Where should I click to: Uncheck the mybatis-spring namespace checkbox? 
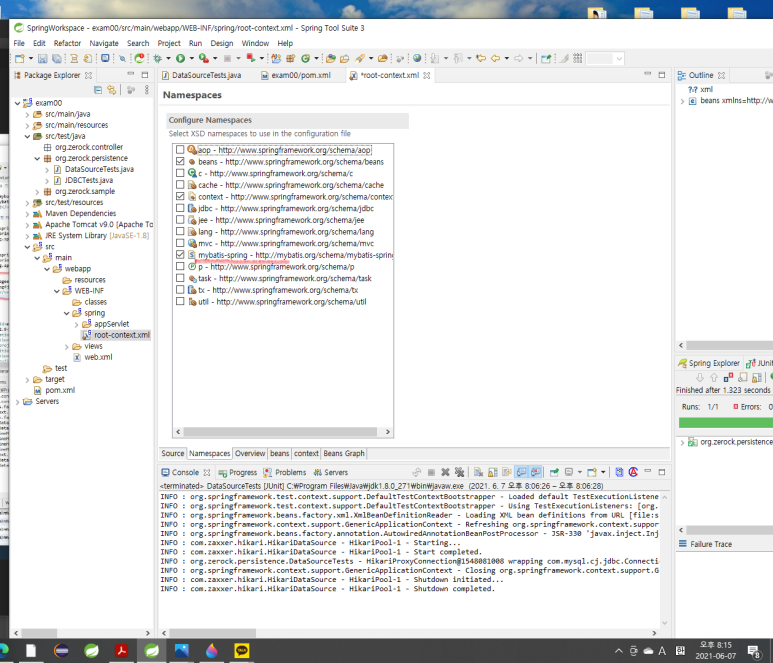(180, 254)
